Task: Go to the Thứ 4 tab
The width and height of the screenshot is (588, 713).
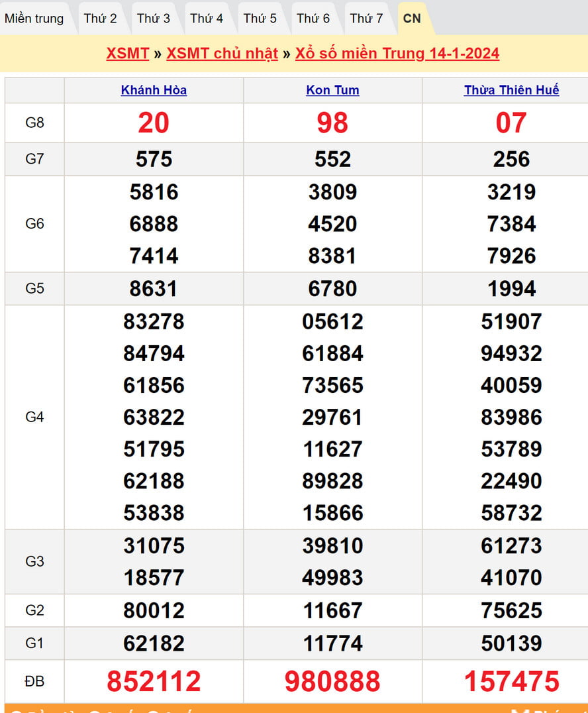Action: click(x=207, y=19)
